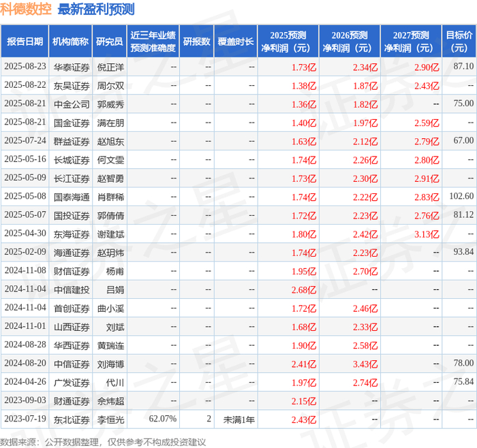477x448 pixels.
Task: Select the 东北证券 institution cell
Action: (72, 420)
